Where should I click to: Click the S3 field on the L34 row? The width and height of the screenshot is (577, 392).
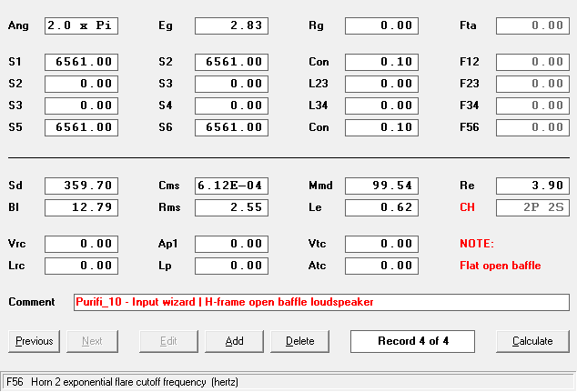(x=81, y=106)
